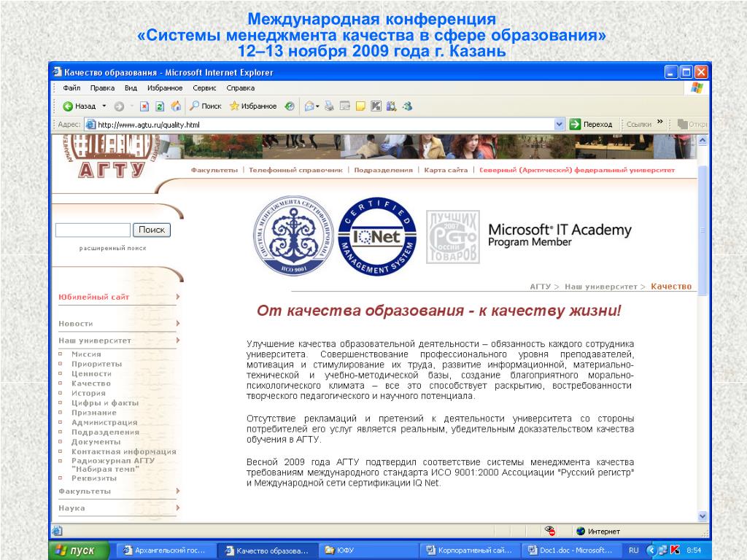Click the page scrollbar up arrow
Screen dimensions: 747x560
pos(703,141)
